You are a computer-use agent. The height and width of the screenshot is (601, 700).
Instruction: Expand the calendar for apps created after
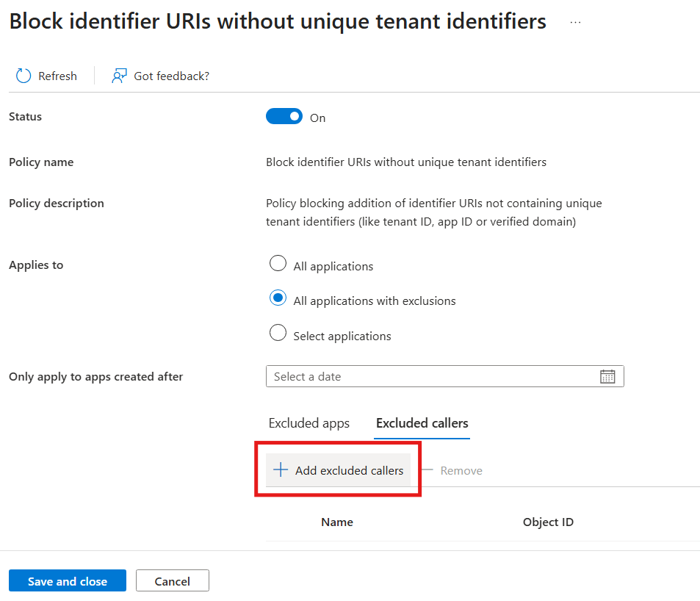(607, 376)
